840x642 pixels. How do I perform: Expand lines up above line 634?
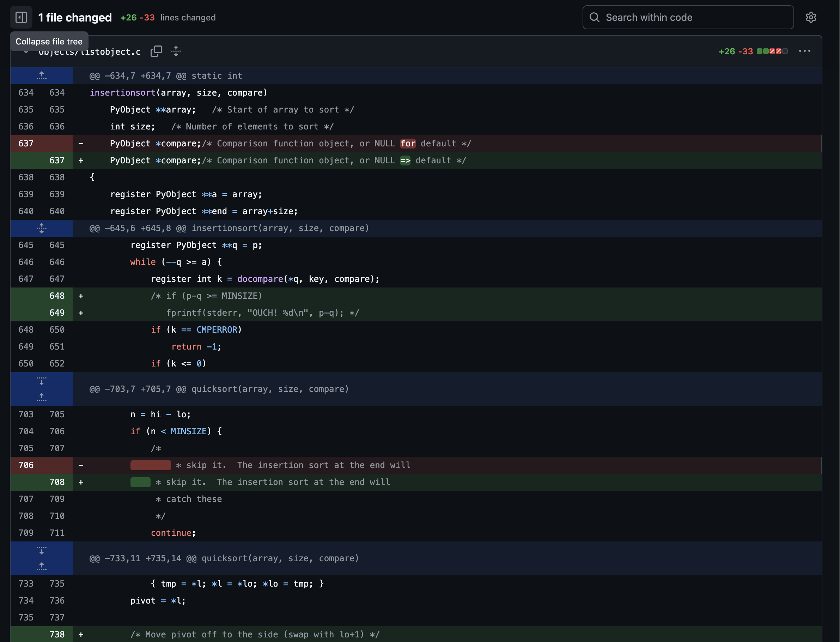pos(42,75)
